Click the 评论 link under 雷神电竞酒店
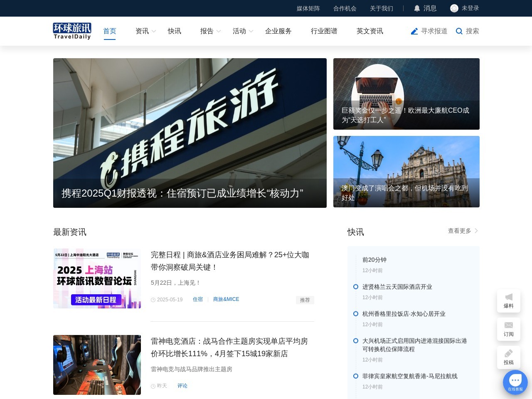Viewport: 532px width, 399px height. (x=182, y=386)
